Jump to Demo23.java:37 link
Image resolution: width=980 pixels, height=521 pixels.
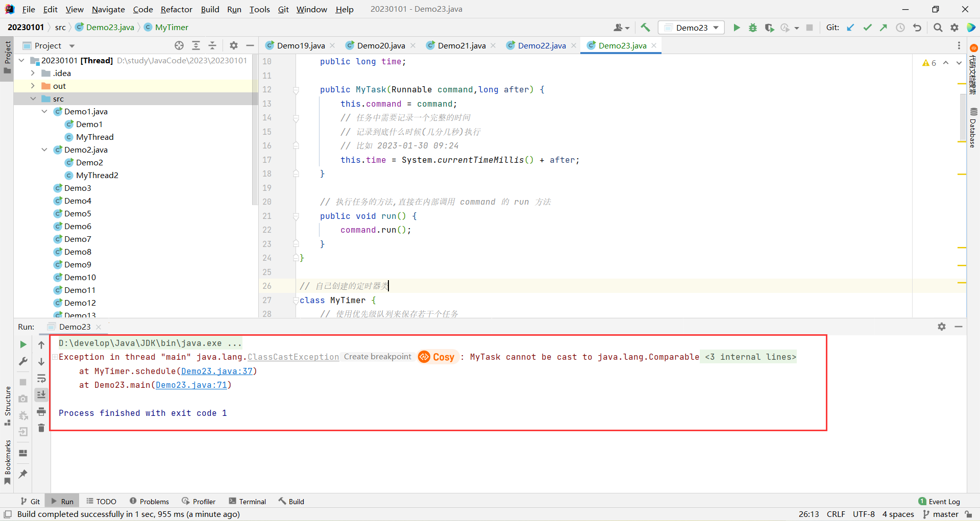(217, 371)
